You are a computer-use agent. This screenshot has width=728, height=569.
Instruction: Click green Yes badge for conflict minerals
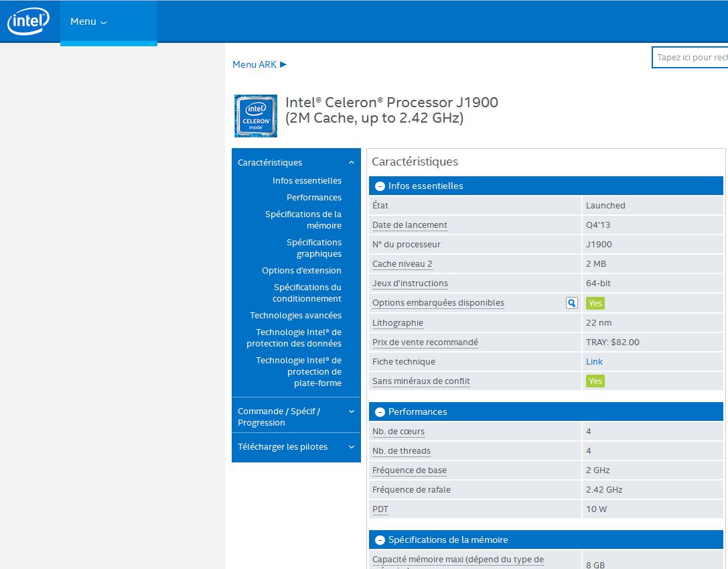[x=595, y=381]
